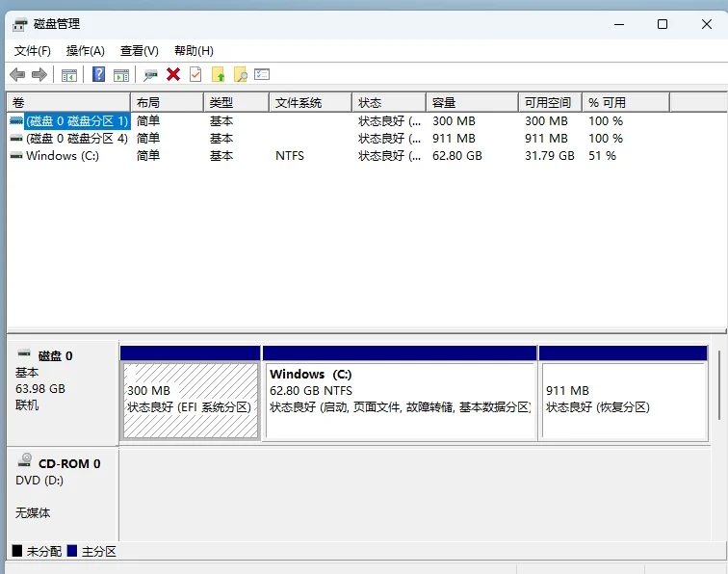Viewport: 728px width, 574px height.
Task: Click the Forward arrow toolbar icon
Action: 39,74
